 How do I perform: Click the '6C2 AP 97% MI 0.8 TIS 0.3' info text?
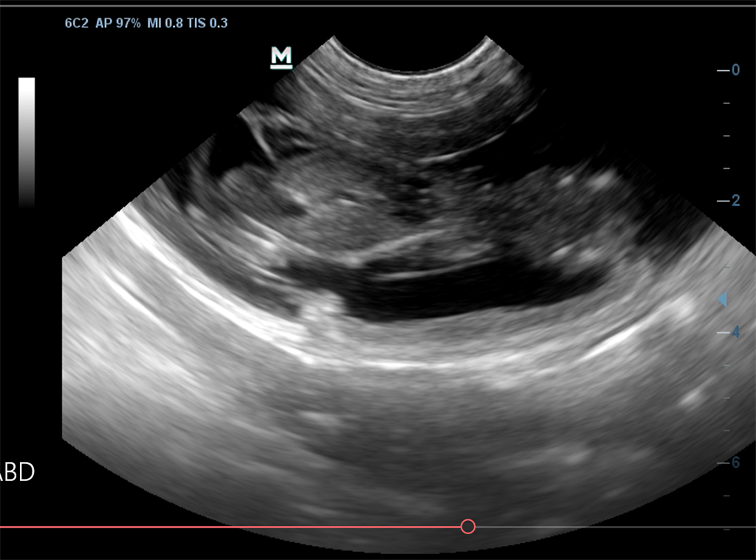point(146,23)
